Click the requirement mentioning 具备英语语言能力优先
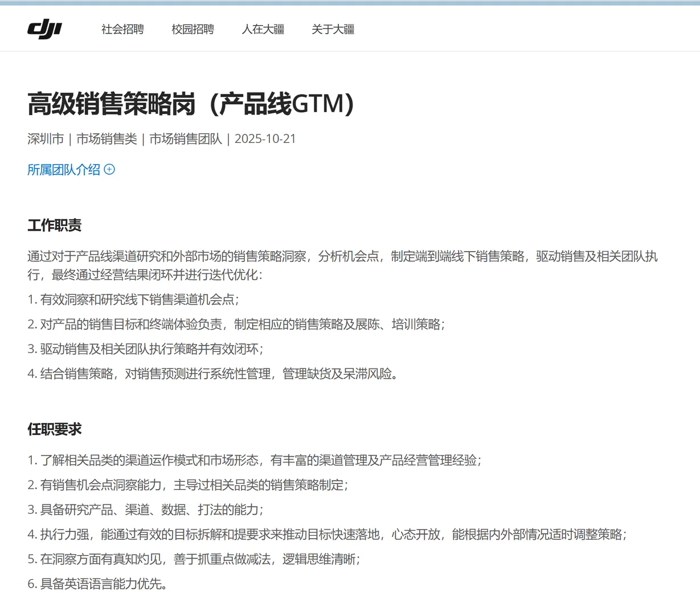This screenshot has width=700, height=615. click(x=98, y=584)
